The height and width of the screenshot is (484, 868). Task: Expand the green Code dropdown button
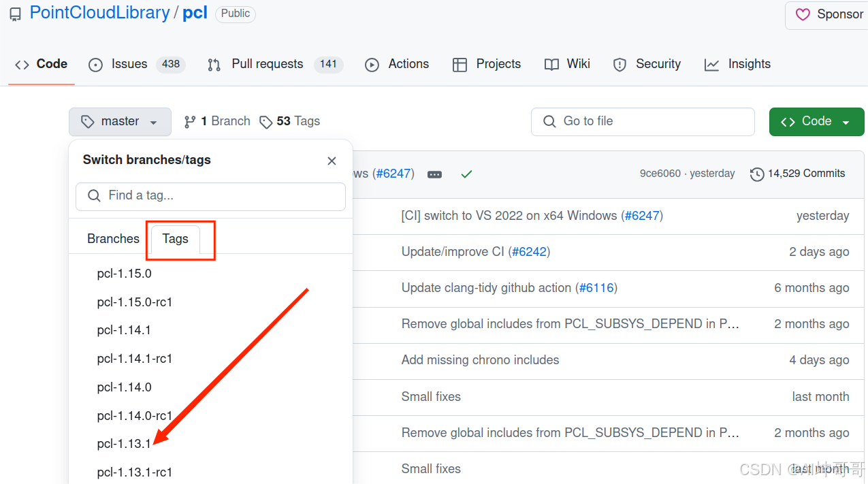(x=816, y=122)
